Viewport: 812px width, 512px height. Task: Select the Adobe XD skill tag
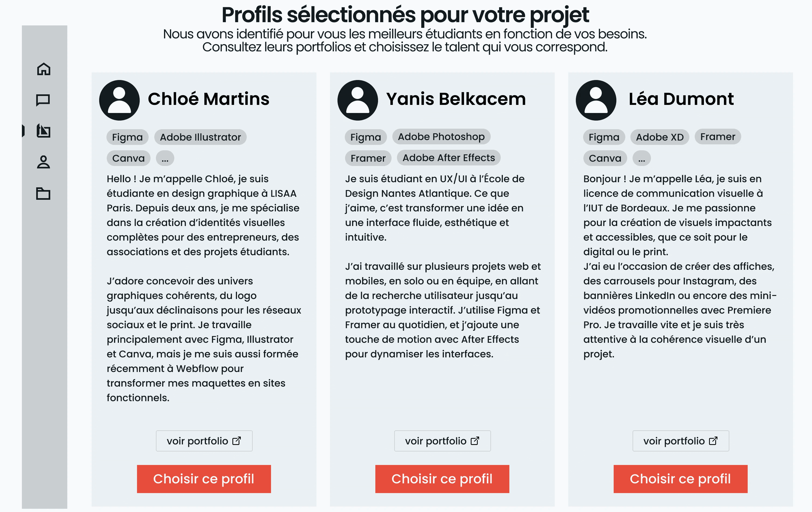(660, 137)
